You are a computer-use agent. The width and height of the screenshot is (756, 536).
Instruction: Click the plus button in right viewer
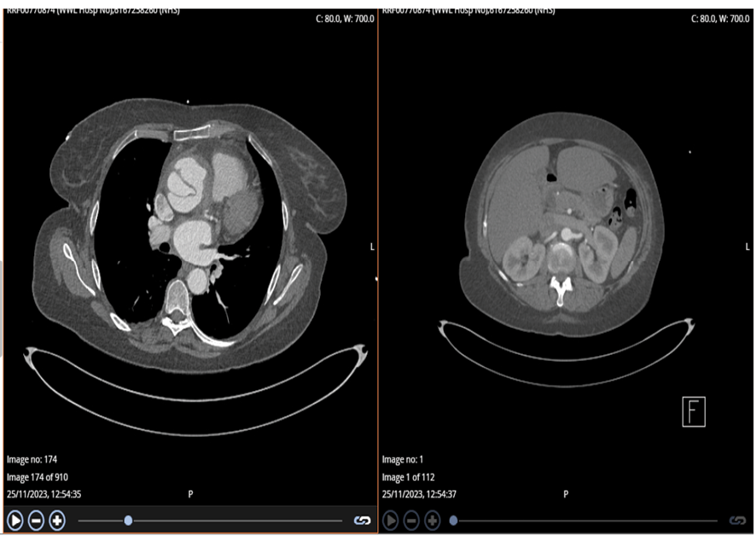433,520
